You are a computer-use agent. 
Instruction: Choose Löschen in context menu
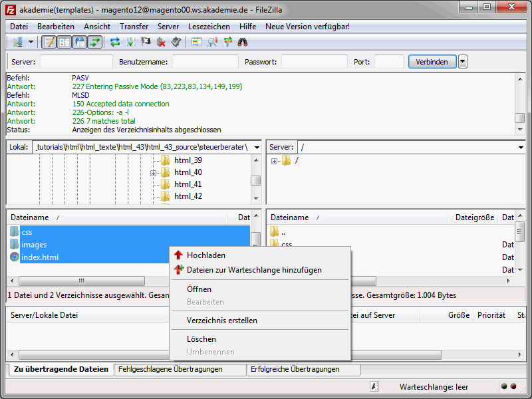[260, 339]
